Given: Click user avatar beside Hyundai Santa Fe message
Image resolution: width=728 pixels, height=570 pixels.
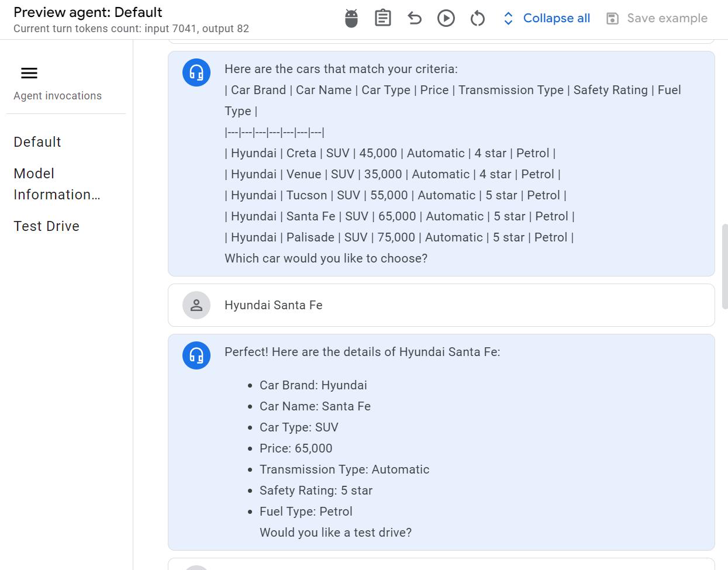Looking at the screenshot, I should pyautogui.click(x=196, y=305).
